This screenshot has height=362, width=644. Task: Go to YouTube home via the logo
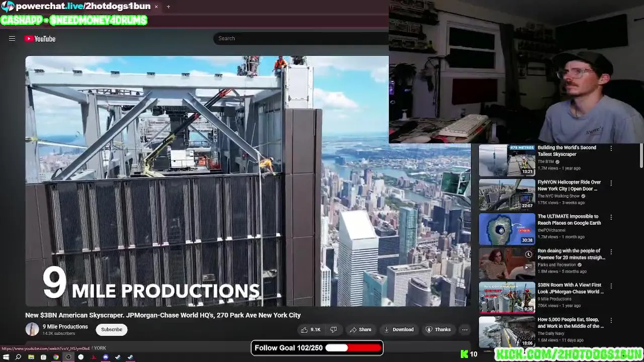40,39
